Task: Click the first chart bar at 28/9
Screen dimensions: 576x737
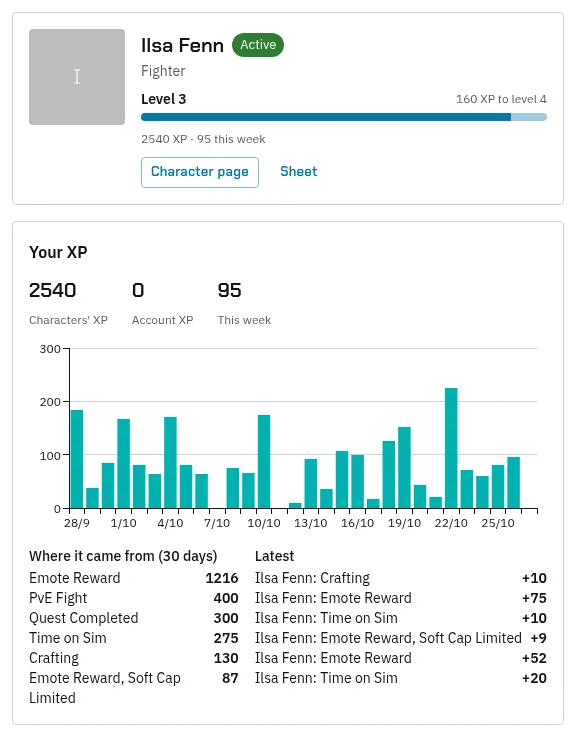Action: 77,459
